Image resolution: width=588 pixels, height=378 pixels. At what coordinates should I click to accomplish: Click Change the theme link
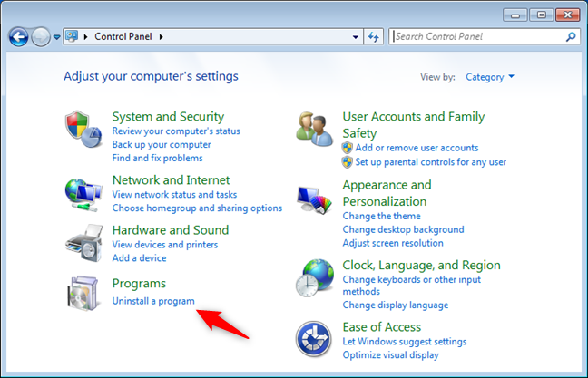tap(381, 216)
